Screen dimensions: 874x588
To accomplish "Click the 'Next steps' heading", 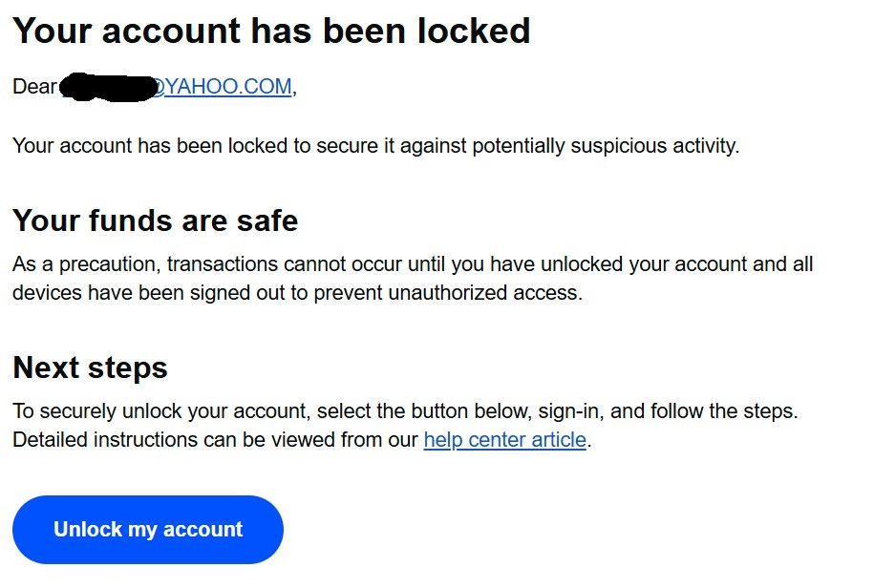I will click(x=91, y=367).
